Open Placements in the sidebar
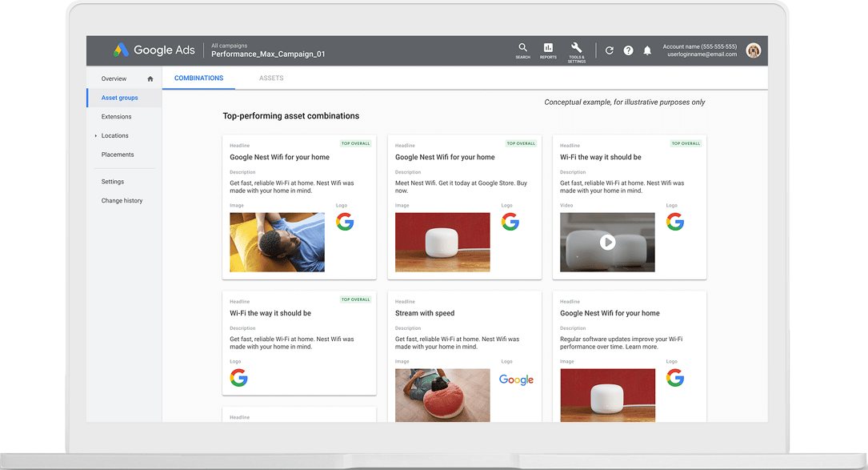 (118, 155)
